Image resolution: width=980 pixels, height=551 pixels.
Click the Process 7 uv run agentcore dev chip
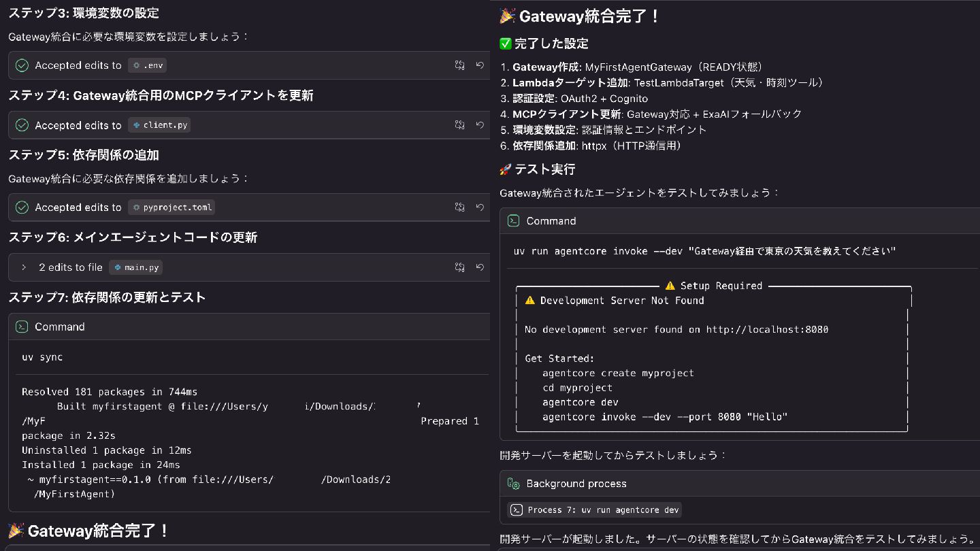tap(594, 510)
